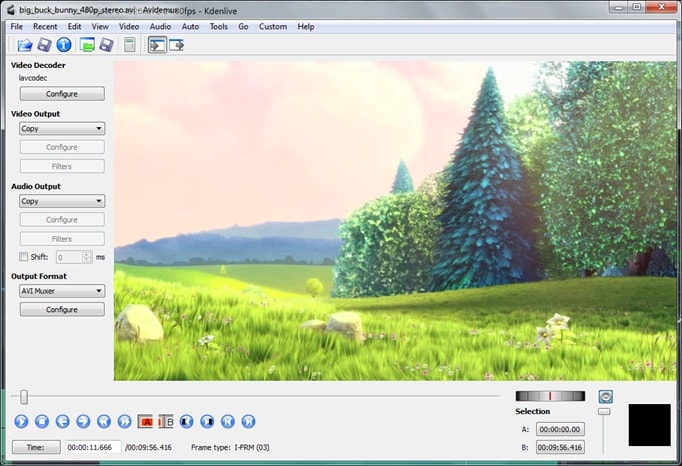682x466 pixels.
Task: Select the input preview mode icon
Action: (157, 45)
